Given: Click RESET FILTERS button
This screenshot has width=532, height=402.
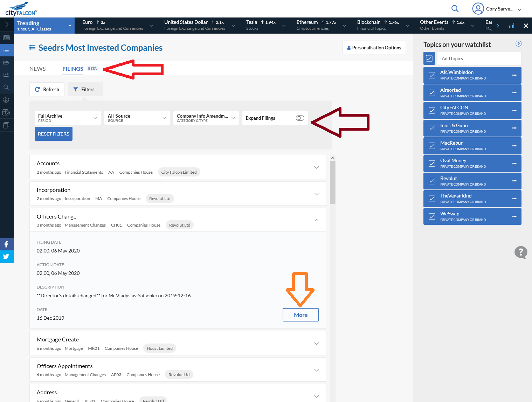Looking at the screenshot, I should click(54, 134).
